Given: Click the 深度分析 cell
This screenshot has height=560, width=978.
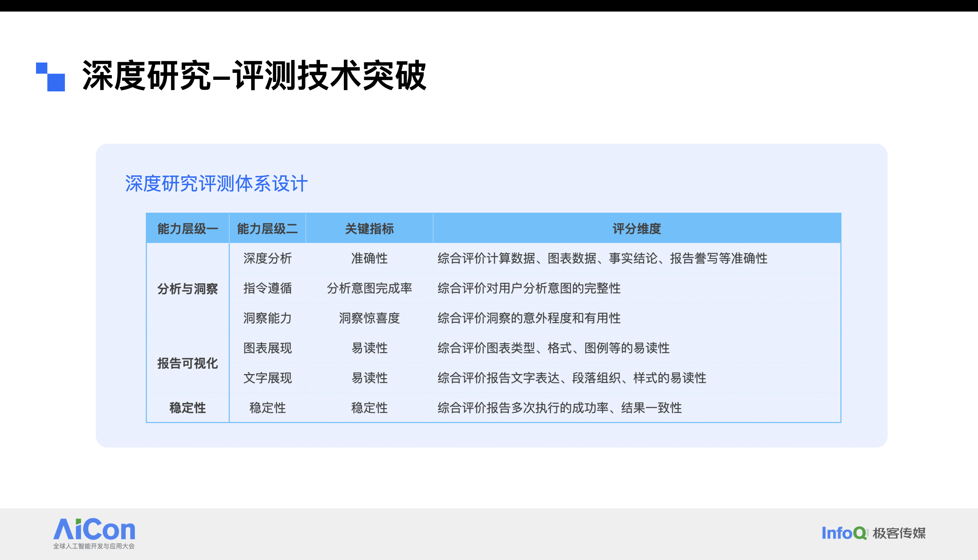Looking at the screenshot, I should [x=267, y=258].
